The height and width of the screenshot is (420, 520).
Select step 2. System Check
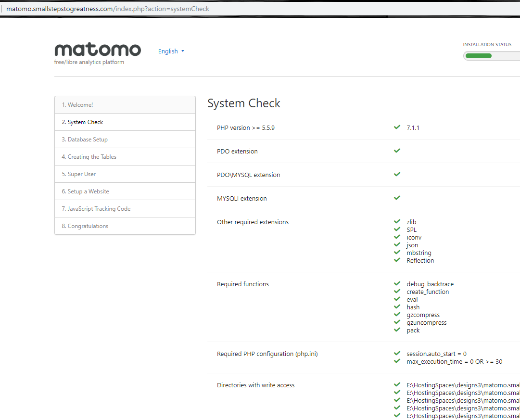[125, 122]
